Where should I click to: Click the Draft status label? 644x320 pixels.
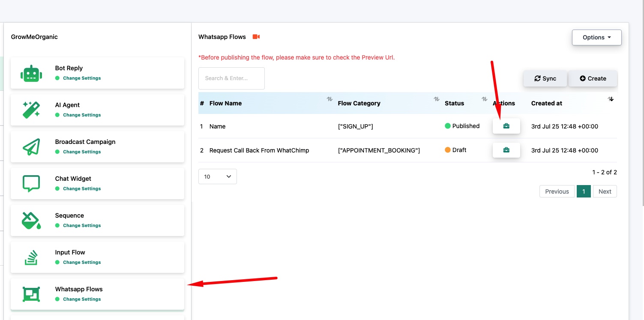(459, 150)
